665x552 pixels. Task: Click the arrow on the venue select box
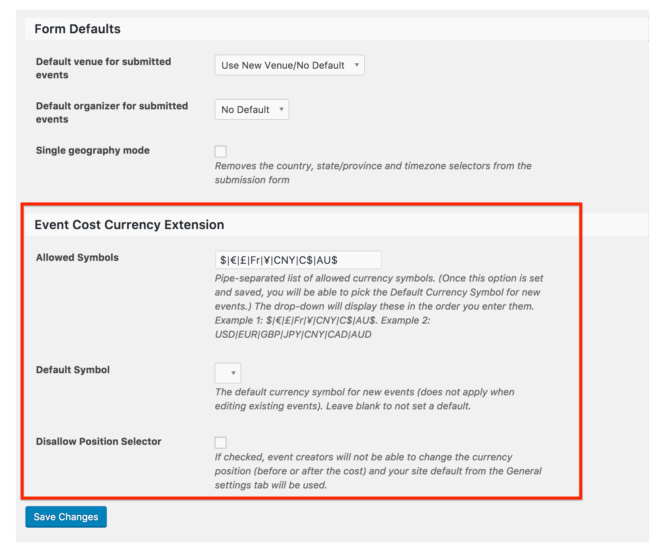(x=356, y=66)
